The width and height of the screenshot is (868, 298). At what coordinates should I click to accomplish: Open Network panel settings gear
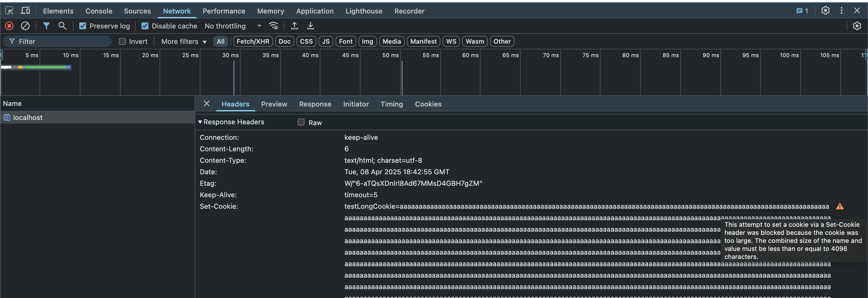[x=857, y=26]
